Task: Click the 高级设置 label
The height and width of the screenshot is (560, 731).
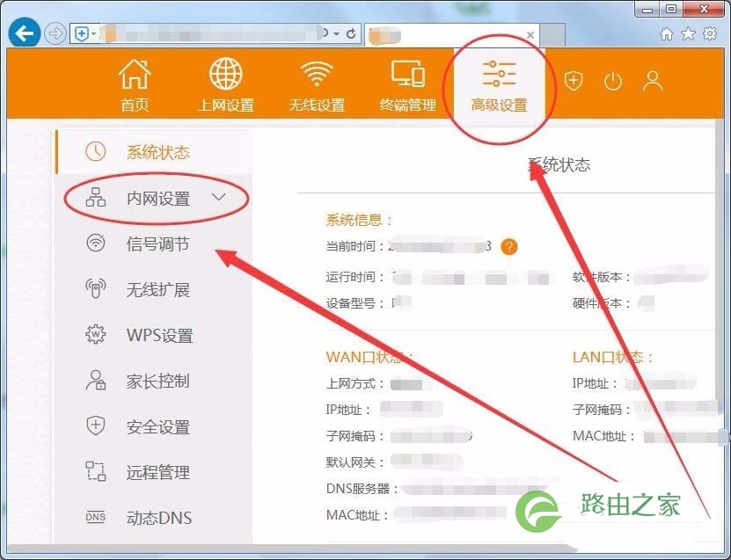Action: (499, 105)
